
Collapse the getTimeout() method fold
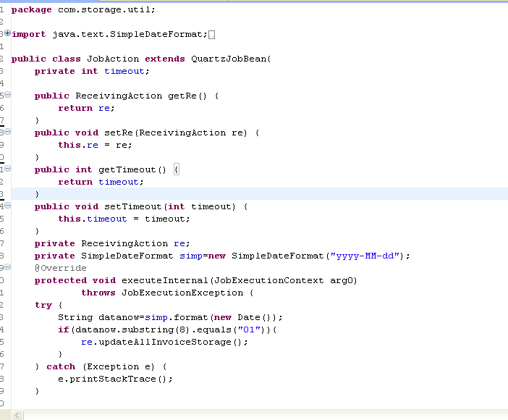[7, 169]
